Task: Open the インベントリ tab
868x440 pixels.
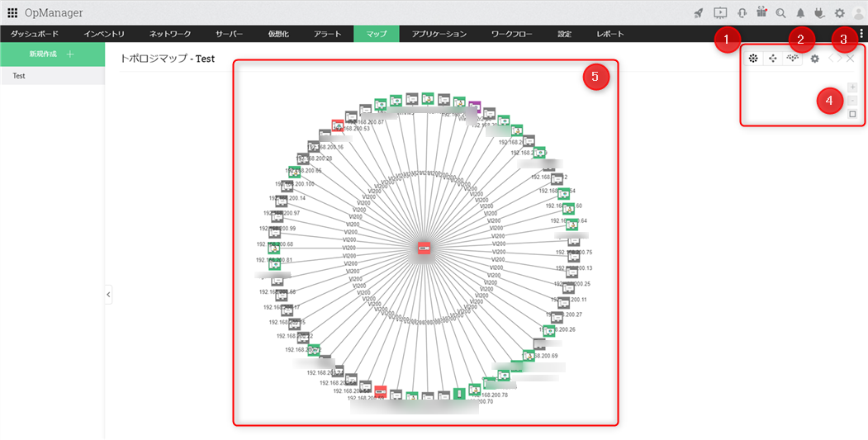Action: [x=104, y=34]
